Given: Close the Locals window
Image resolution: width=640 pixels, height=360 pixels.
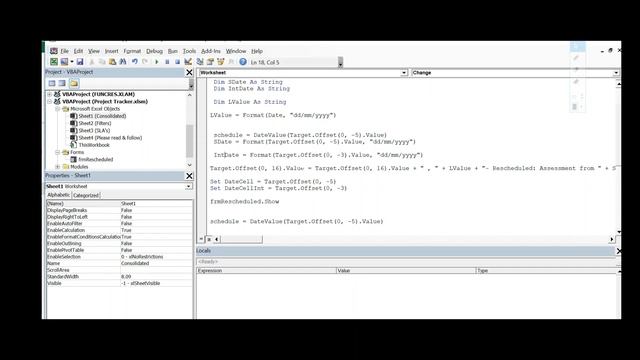Looking at the screenshot, I should point(618,251).
